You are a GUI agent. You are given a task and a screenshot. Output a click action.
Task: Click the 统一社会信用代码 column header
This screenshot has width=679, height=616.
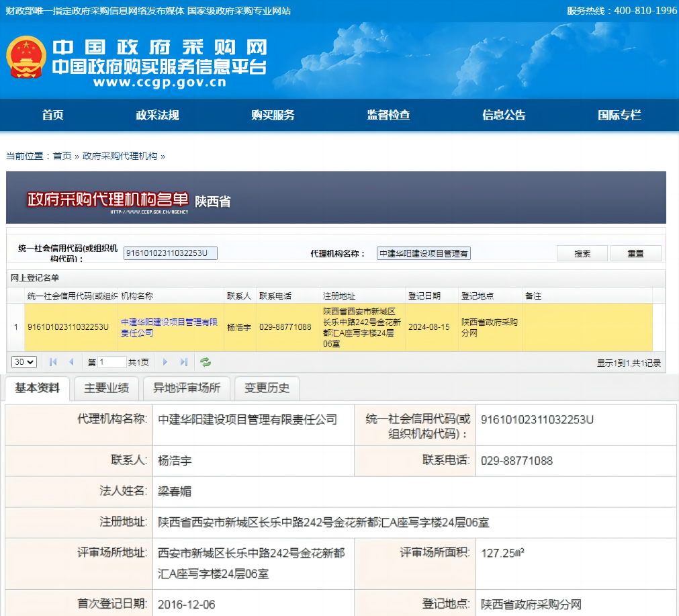pos(72,296)
